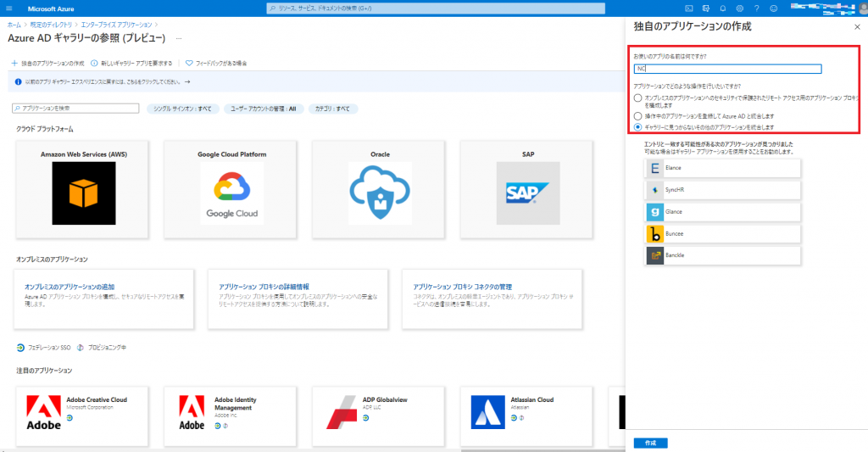The image size is (868, 452).
Task: Select the ADP Globalview logo
Action: (342, 413)
